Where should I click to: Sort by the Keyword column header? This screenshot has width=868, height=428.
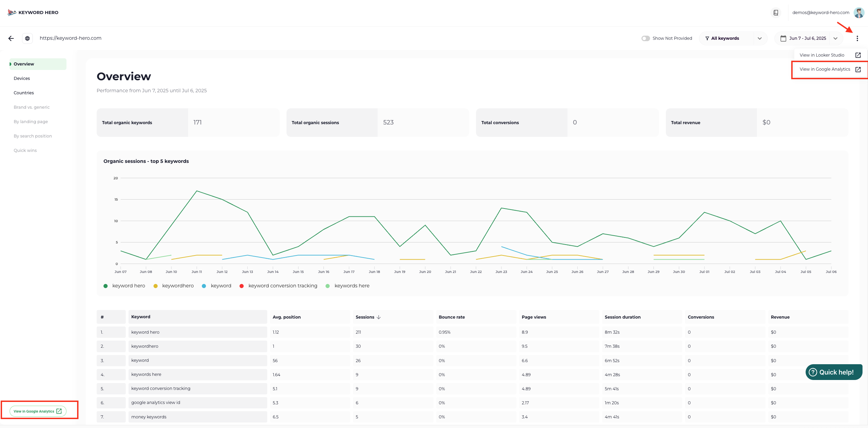(x=198, y=317)
